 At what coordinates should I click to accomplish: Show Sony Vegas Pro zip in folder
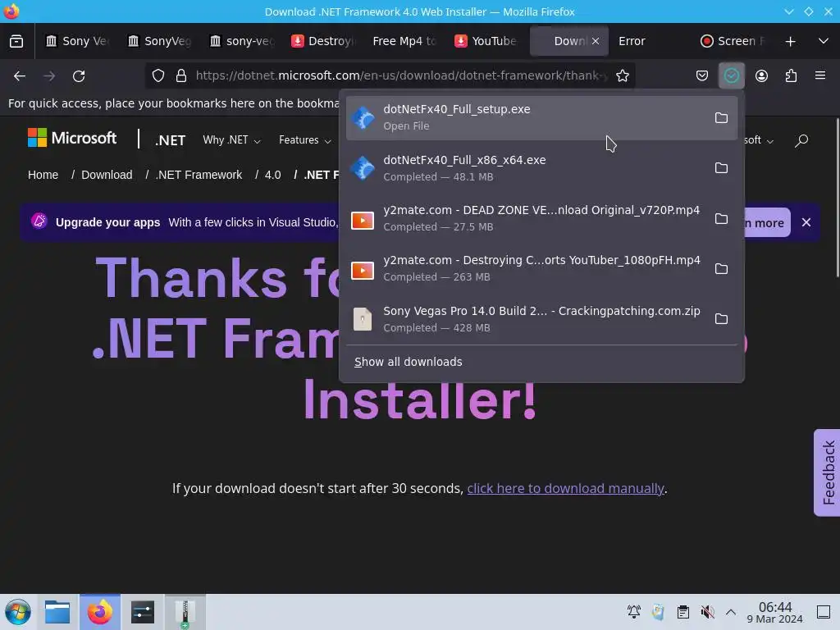click(721, 319)
